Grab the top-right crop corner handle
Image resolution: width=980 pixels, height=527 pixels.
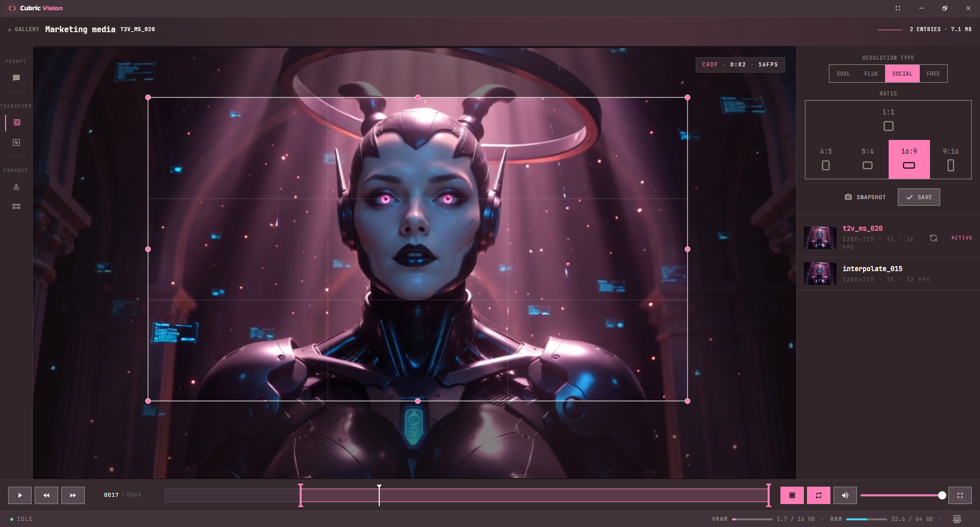pos(688,97)
